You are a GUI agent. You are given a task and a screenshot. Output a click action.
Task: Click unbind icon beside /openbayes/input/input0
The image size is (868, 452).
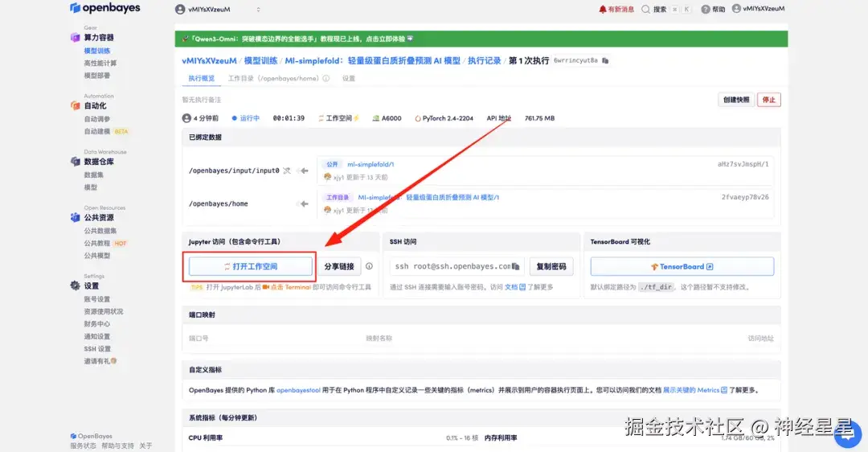pyautogui.click(x=287, y=171)
